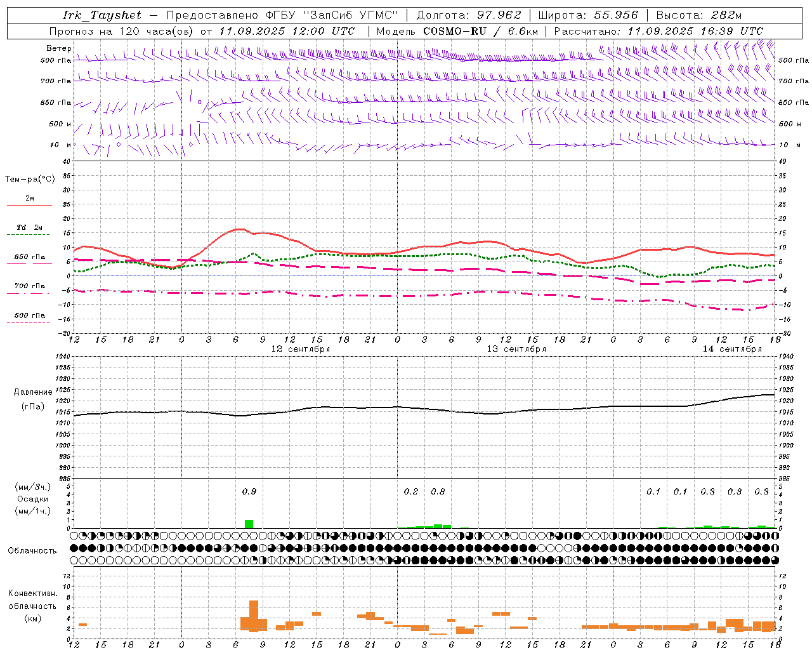Click the 'Тем-ра(°C)' temperature panel label
The width and height of the screenshot is (812, 650).
coord(30,180)
